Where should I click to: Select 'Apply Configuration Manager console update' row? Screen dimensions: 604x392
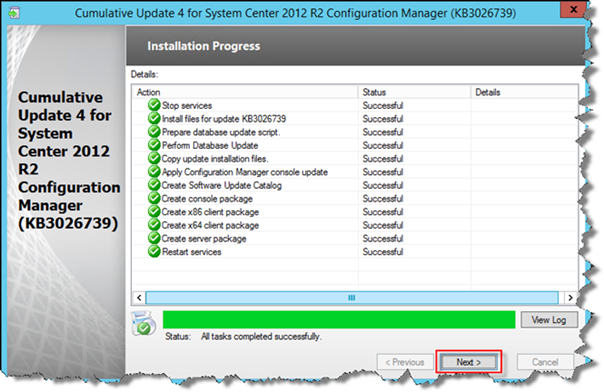[245, 172]
